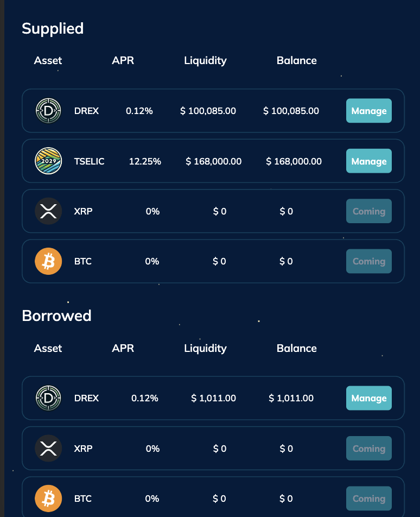Click the Coming button for supplied XRP
Screen dimensions: 420x517
tap(368, 211)
